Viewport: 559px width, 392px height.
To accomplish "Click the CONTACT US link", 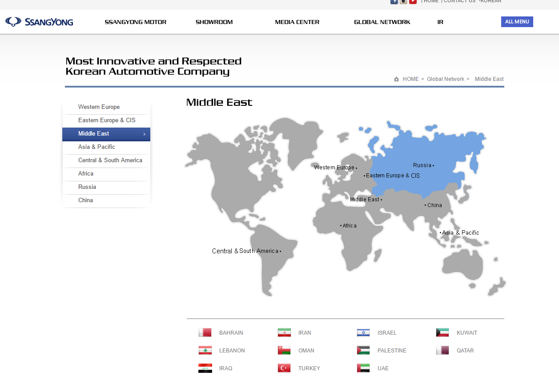I will point(459,1).
